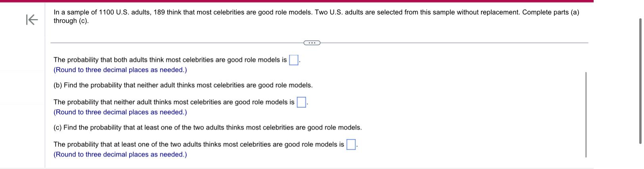Click answer box for both adults probability
Image resolution: width=644 pixels, height=169 pixels.
(x=294, y=60)
